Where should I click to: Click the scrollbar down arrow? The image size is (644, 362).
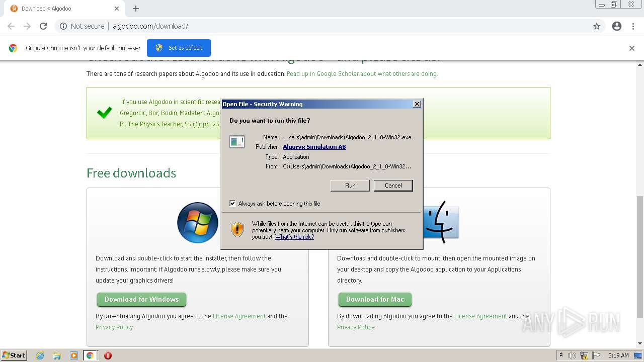pos(640,344)
